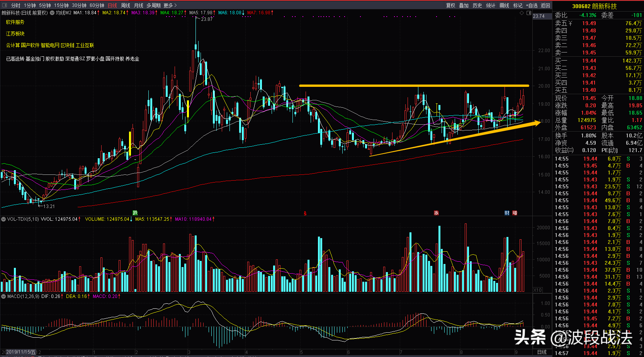The height and width of the screenshot is (357, 644).
Task: Switch to the 周线 weekly tab
Action: click(x=125, y=5)
